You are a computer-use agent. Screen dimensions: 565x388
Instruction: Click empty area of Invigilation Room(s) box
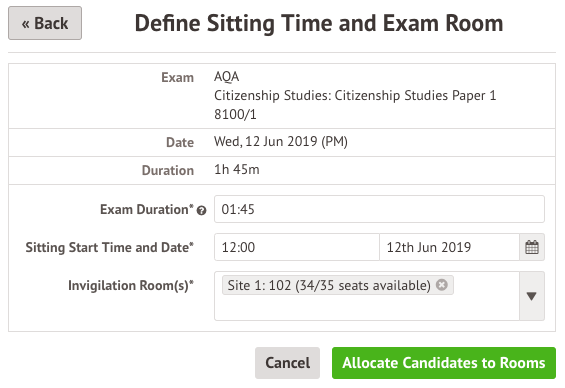[367, 308]
